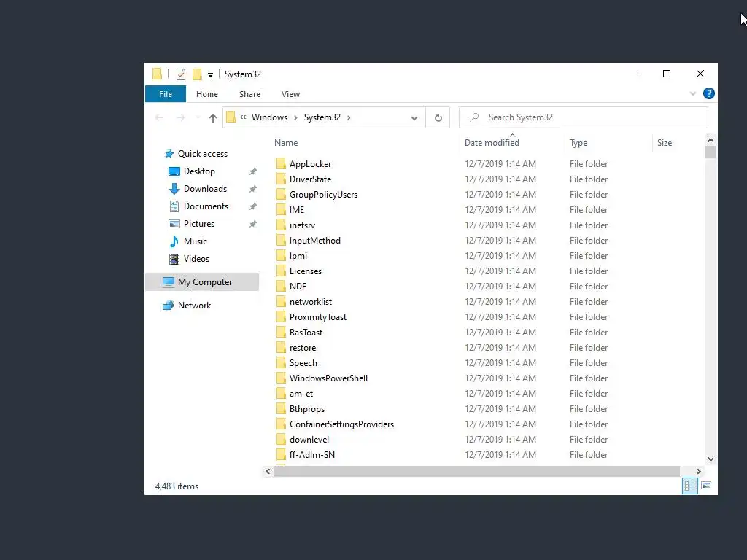Click the System32 breadcrumb in the address bar
Viewport: 747px width, 560px height.
tap(322, 117)
